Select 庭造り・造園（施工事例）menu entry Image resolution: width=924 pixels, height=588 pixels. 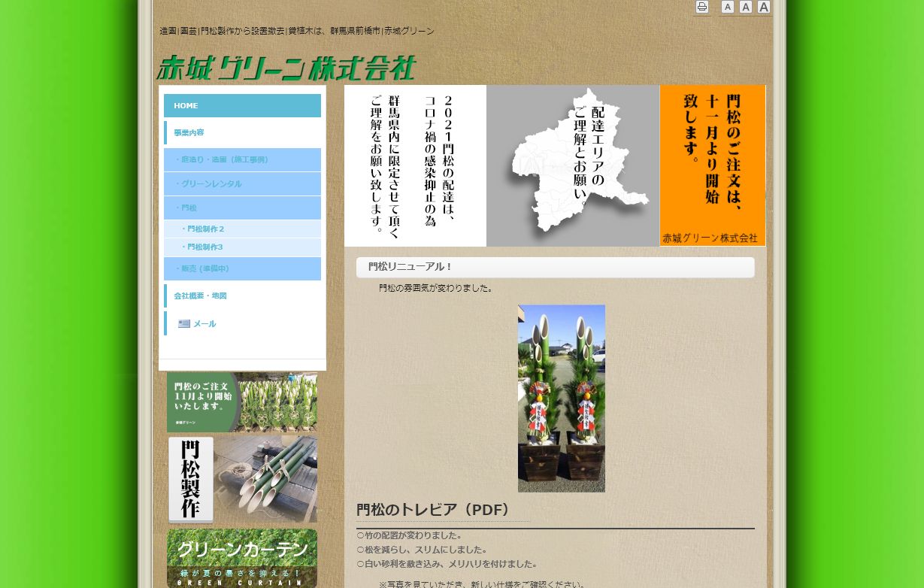click(x=242, y=159)
